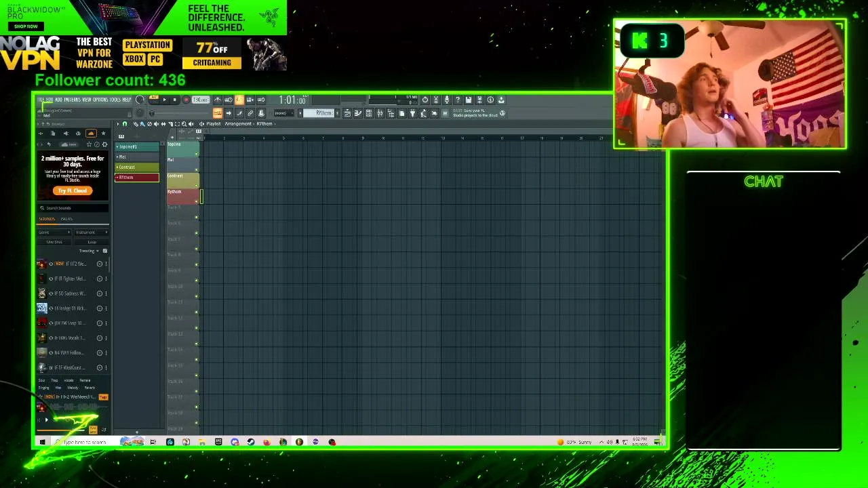Click the Search Sounds field
This screenshot has height=488, width=868.
(x=73, y=208)
